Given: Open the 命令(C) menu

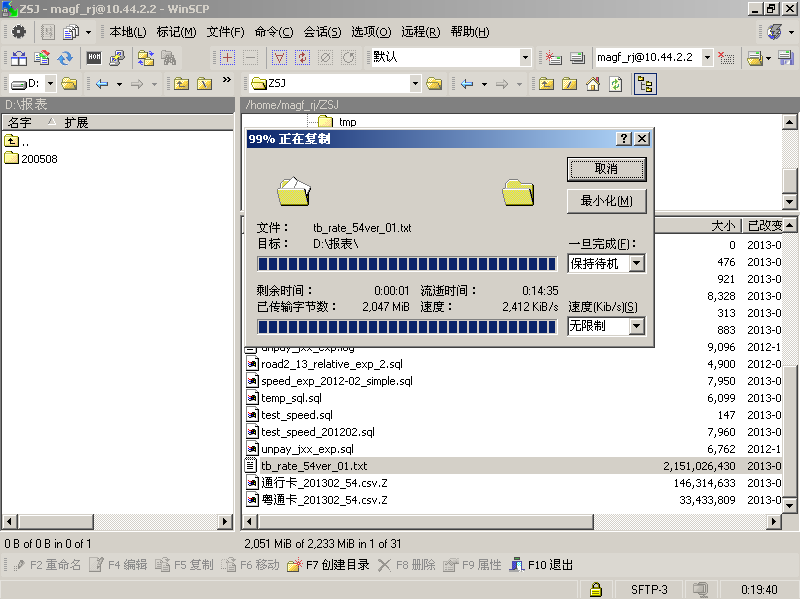Looking at the screenshot, I should [x=274, y=32].
